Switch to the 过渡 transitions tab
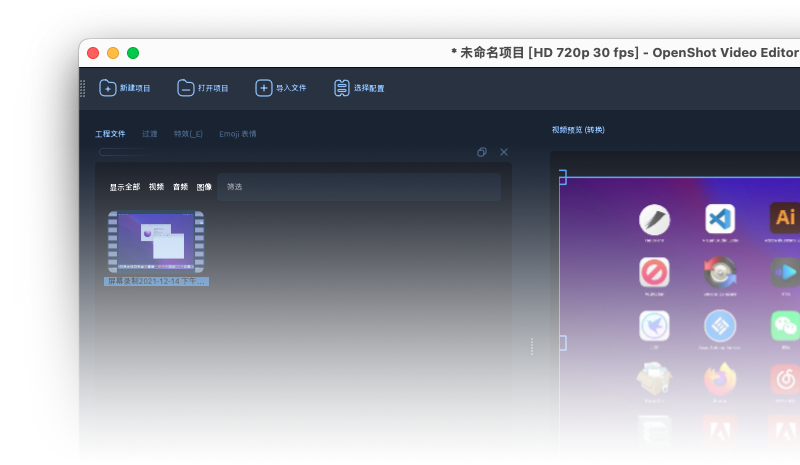 [149, 133]
